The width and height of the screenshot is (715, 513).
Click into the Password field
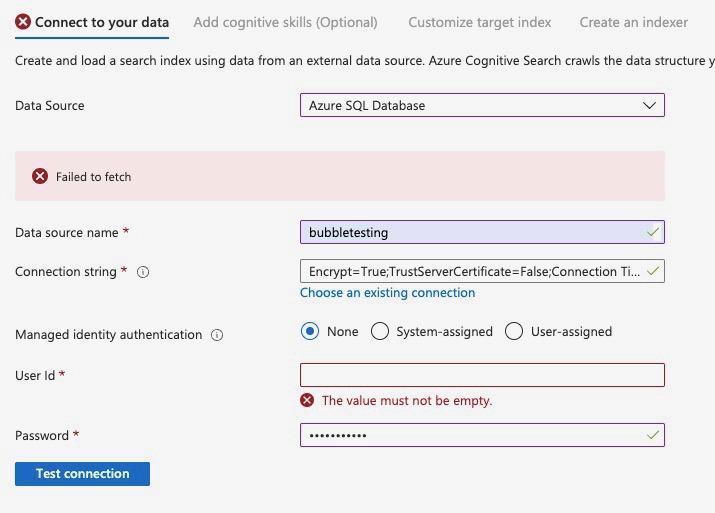(x=482, y=435)
